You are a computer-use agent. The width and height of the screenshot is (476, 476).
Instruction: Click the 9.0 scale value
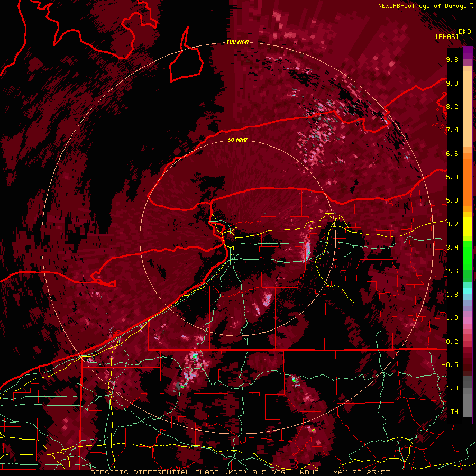(452, 83)
